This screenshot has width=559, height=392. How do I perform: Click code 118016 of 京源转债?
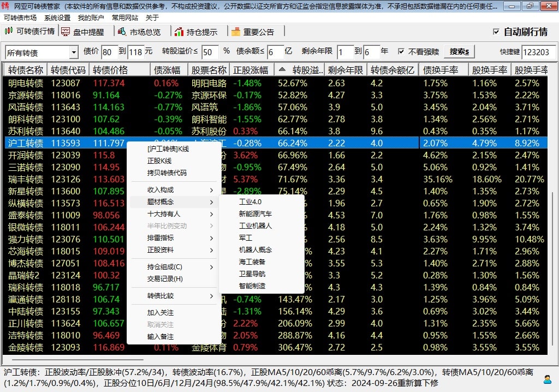(66, 95)
